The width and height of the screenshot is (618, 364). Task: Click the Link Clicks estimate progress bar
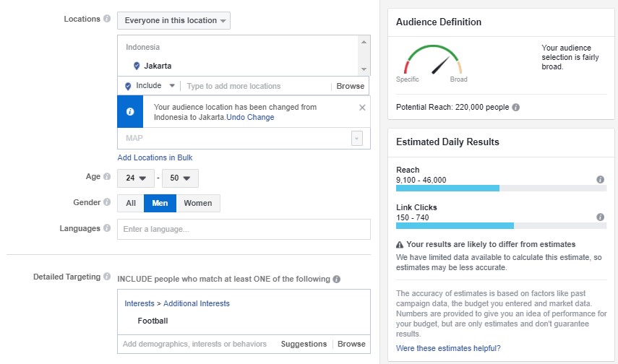coord(501,226)
